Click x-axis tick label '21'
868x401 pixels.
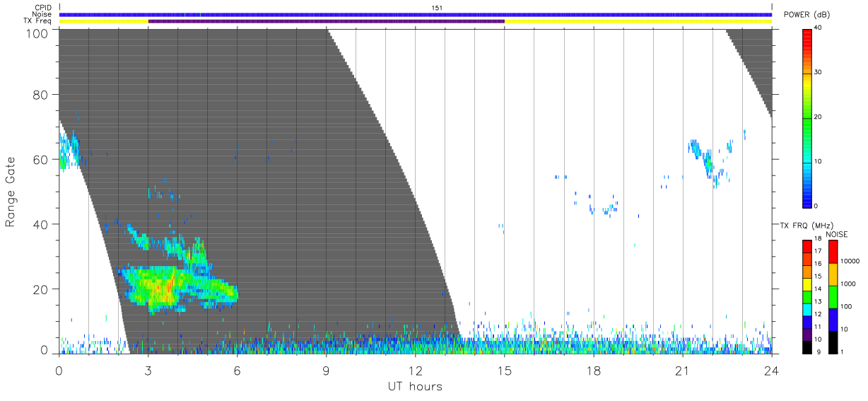coord(683,370)
